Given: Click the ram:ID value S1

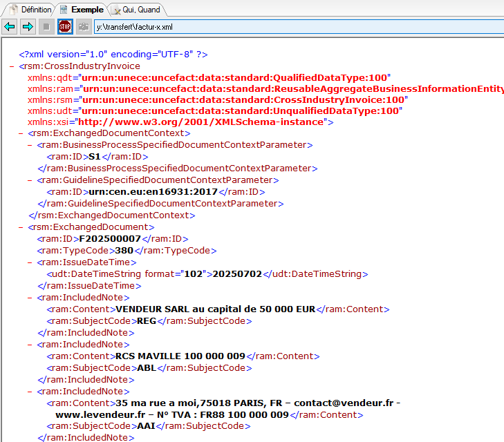Looking at the screenshot, I should [x=95, y=157].
